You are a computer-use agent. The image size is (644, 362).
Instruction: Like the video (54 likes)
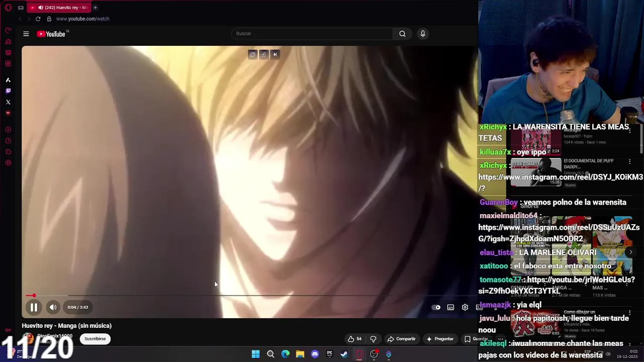[x=355, y=339]
